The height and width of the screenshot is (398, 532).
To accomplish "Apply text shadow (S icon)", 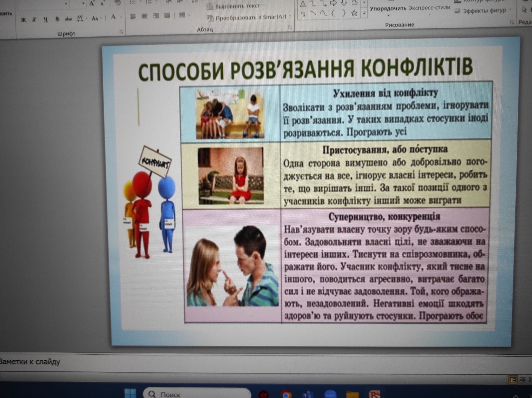I will (x=57, y=19).
